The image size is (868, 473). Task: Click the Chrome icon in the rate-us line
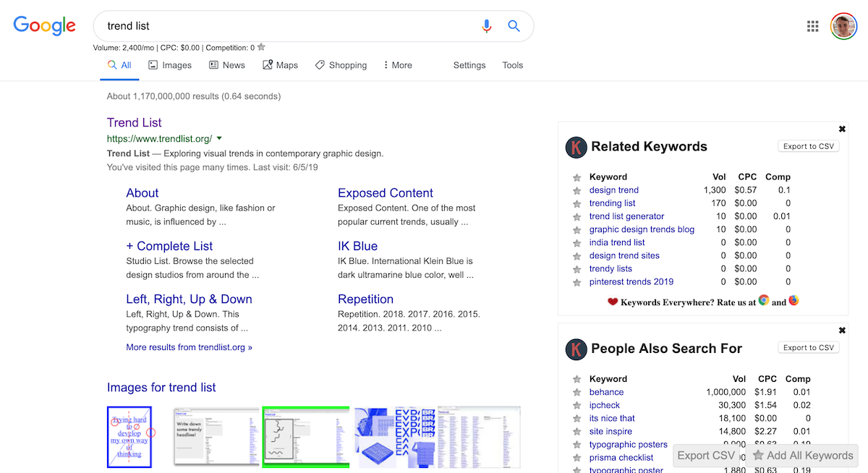763,300
